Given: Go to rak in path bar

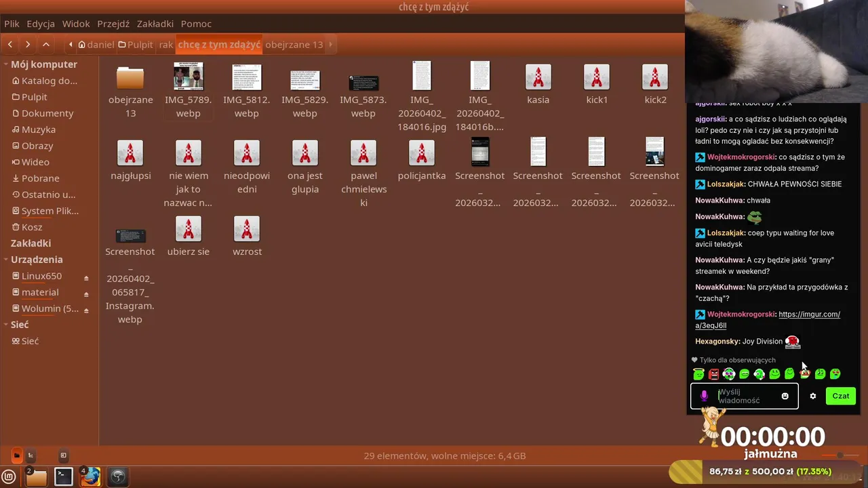Looking at the screenshot, I should coord(166,45).
